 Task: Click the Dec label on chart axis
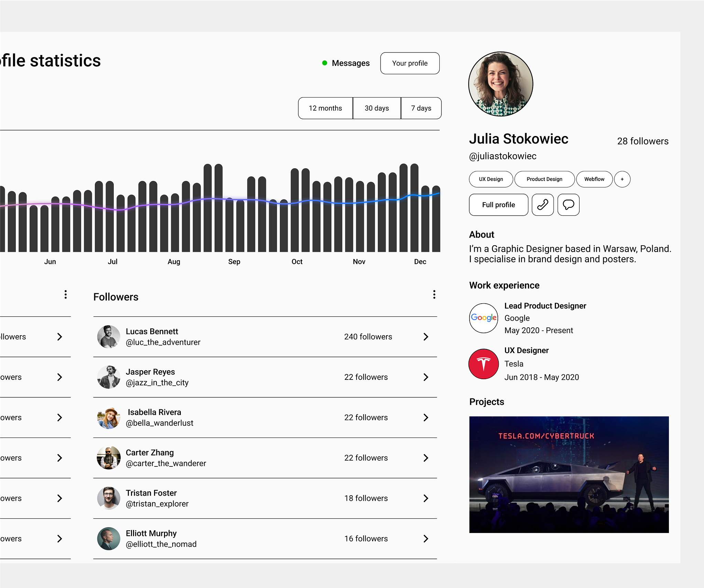[x=420, y=262]
